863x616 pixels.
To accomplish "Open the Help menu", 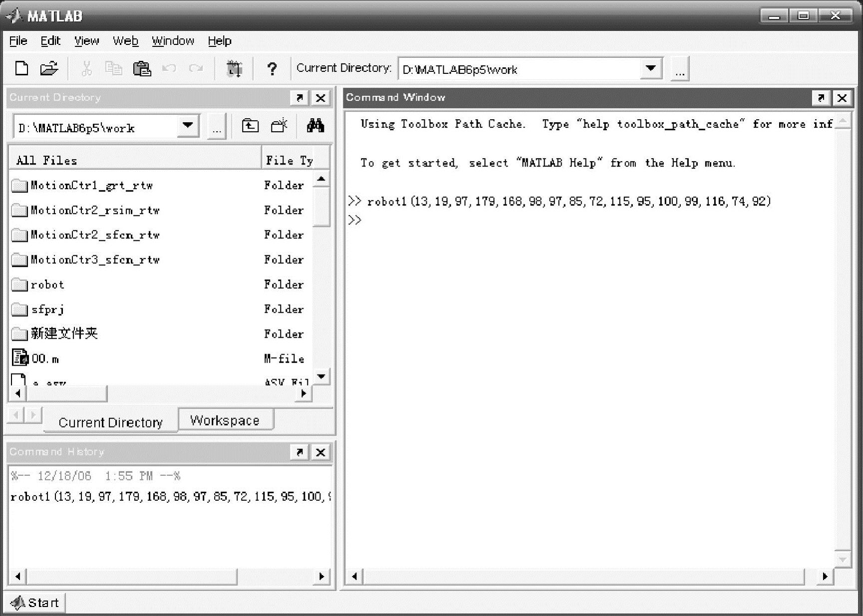I will click(x=220, y=41).
